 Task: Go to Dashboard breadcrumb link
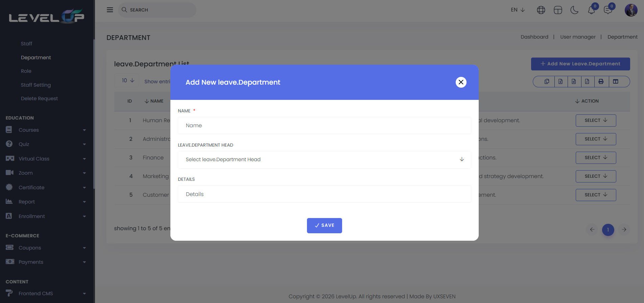tap(534, 37)
